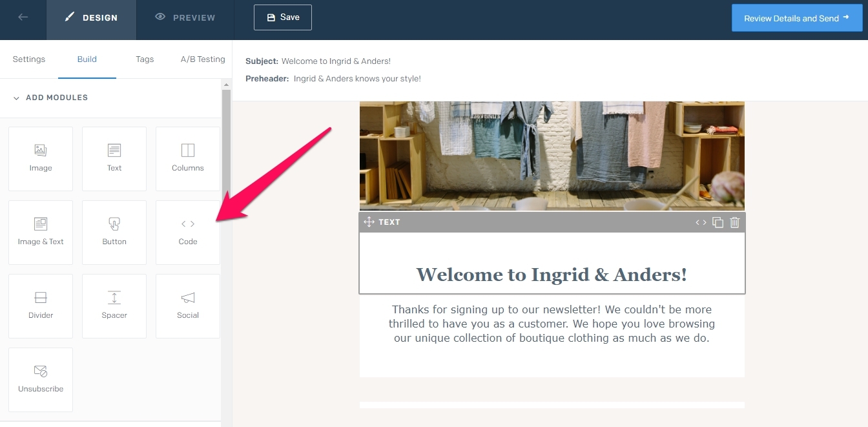Click Review Details and Send
Screen dimensions: 868x427
[796, 18]
